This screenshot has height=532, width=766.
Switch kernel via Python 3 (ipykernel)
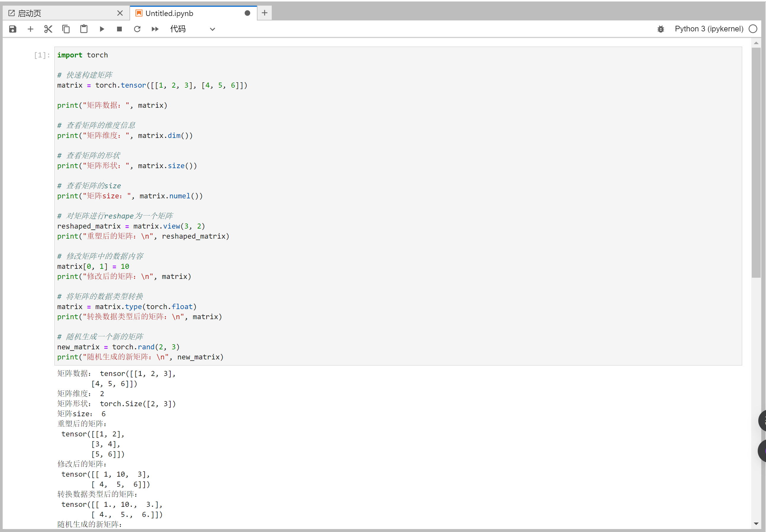point(709,29)
